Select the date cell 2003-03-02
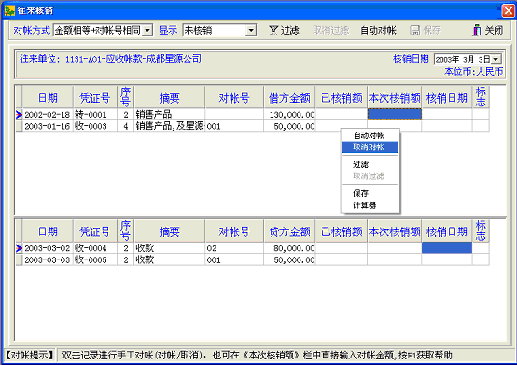The width and height of the screenshot is (517, 365). [x=47, y=248]
